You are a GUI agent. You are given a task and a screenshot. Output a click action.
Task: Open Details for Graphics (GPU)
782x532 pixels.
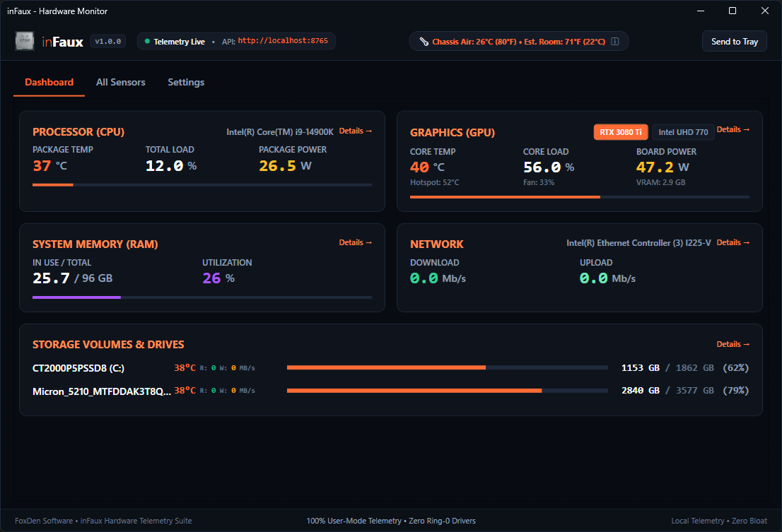point(733,129)
